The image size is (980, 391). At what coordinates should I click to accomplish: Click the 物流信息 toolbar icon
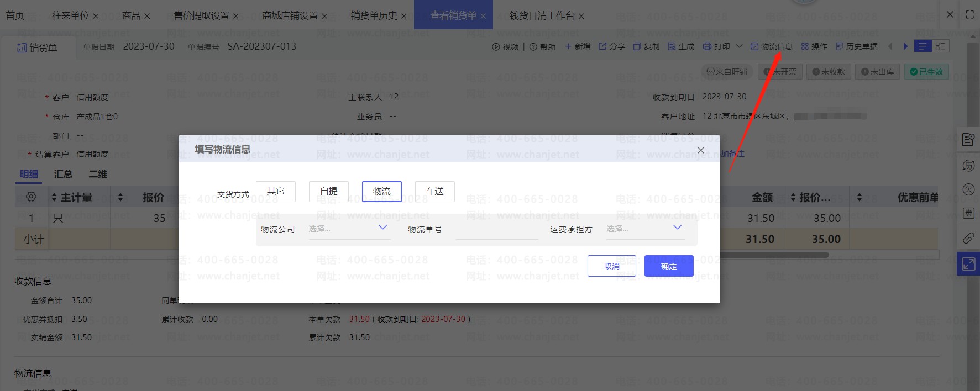point(754,47)
